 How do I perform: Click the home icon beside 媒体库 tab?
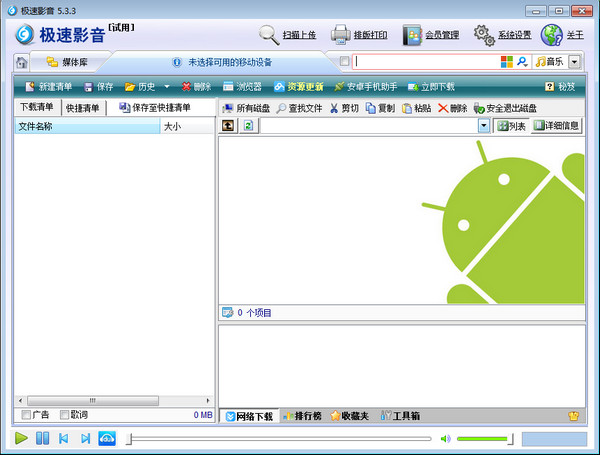pyautogui.click(x=21, y=62)
